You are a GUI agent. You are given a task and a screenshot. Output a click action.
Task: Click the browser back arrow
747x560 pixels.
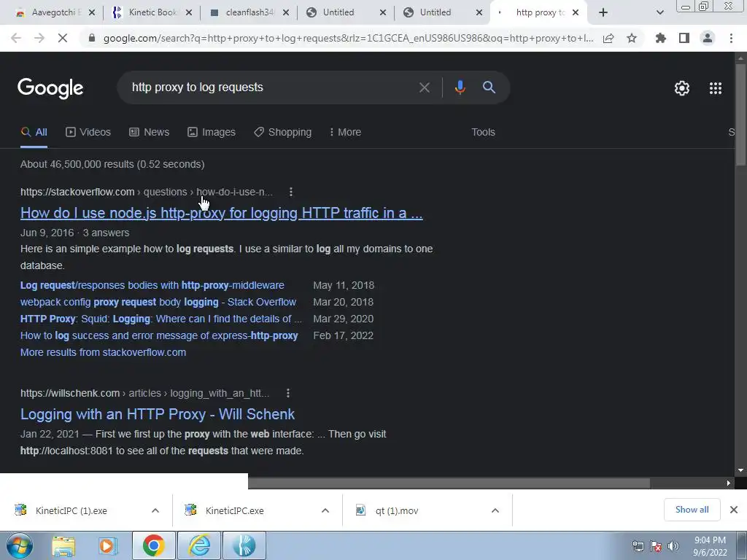16,38
